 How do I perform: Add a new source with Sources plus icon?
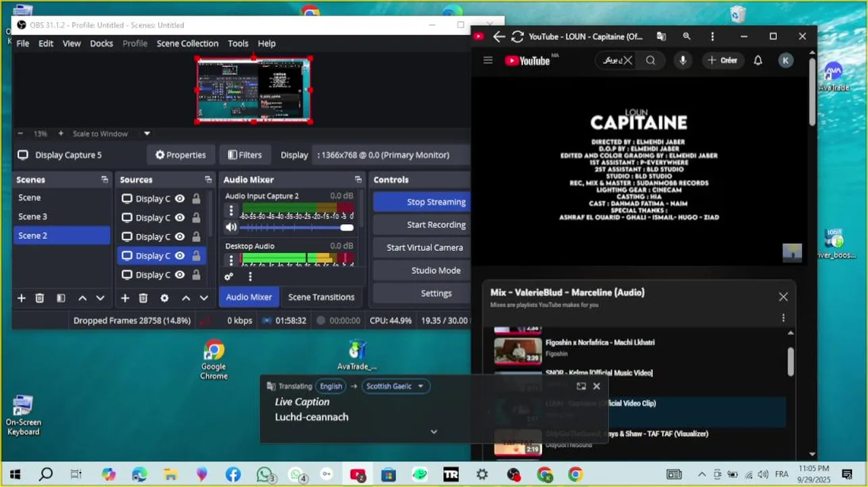tap(124, 298)
